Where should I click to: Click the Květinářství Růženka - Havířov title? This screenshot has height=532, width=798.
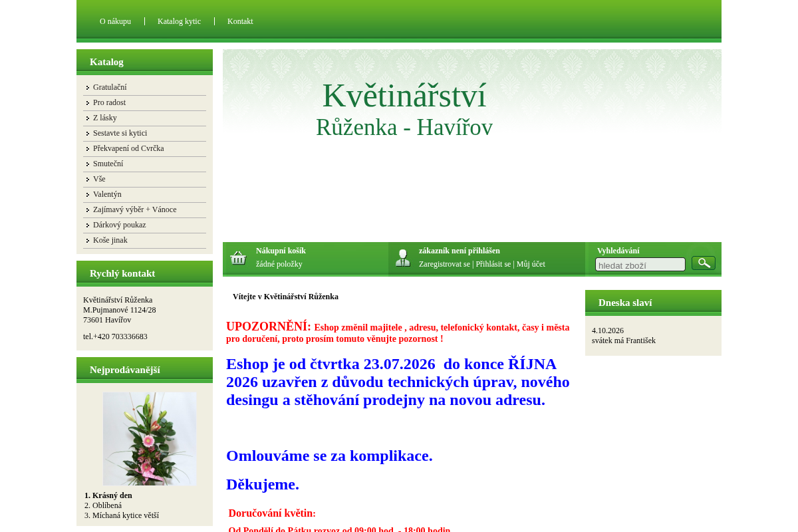[404, 110]
